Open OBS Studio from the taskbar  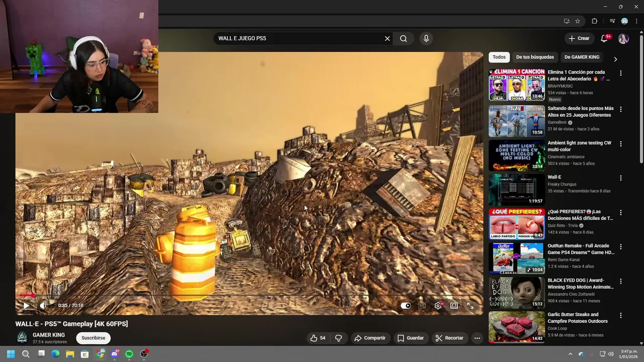tap(144, 354)
